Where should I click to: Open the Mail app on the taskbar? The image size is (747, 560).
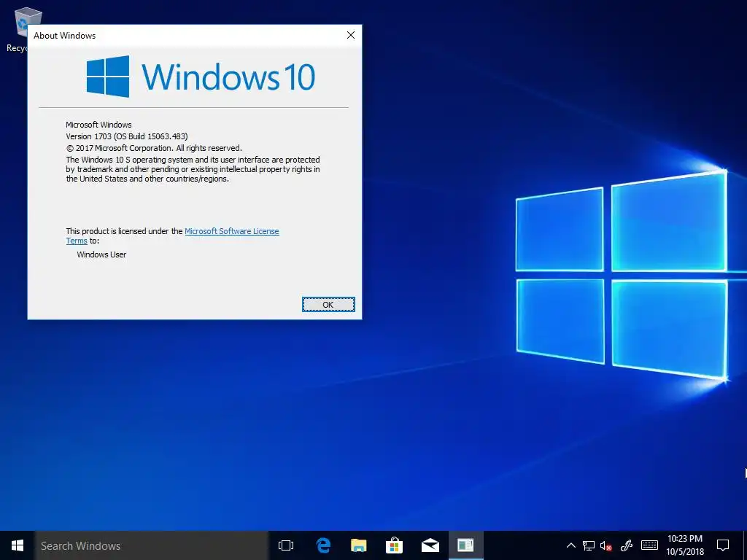430,545
